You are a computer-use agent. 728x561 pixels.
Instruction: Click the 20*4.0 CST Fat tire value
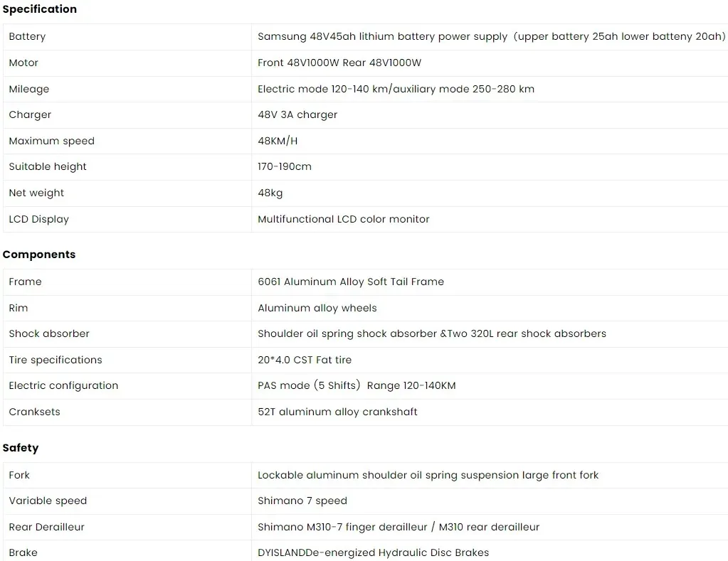click(x=305, y=360)
